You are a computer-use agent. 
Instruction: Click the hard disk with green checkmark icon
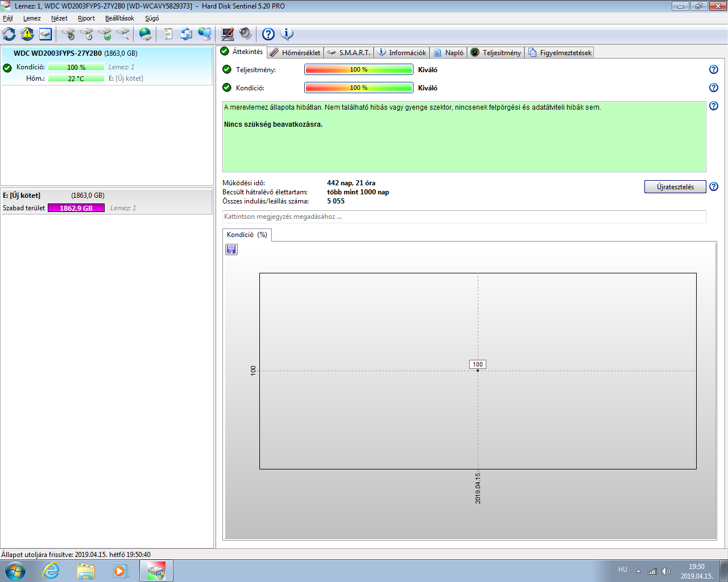[105, 34]
